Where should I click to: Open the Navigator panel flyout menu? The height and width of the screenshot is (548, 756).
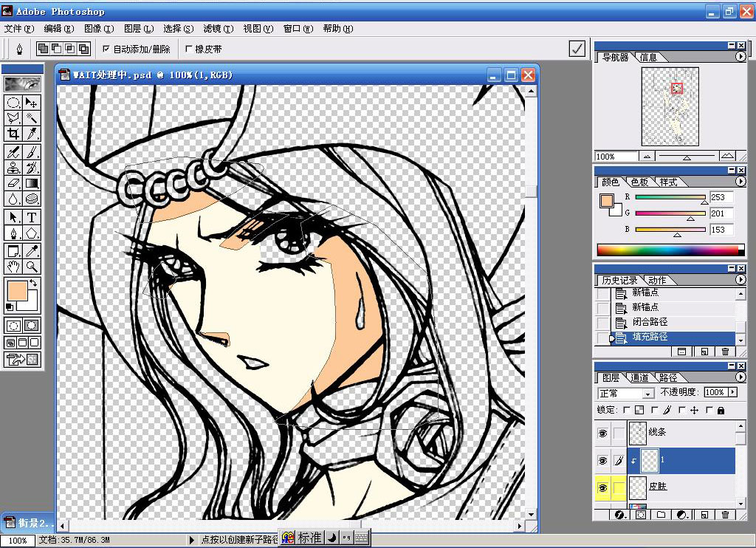point(740,56)
